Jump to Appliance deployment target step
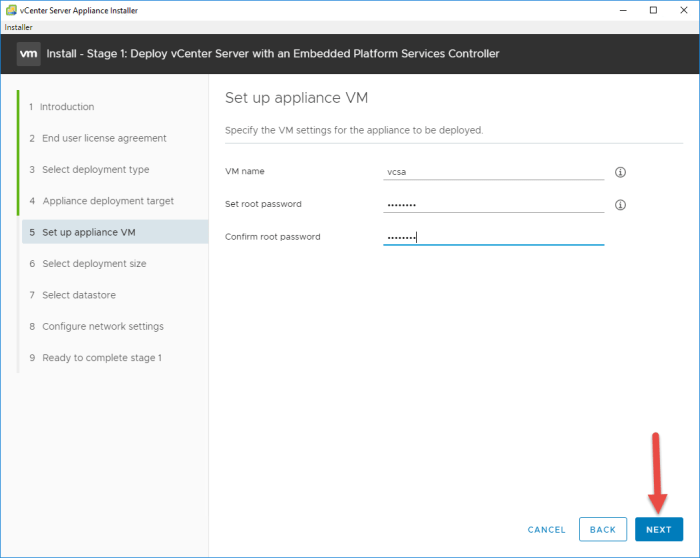The height and width of the screenshot is (558, 700). click(x=107, y=201)
